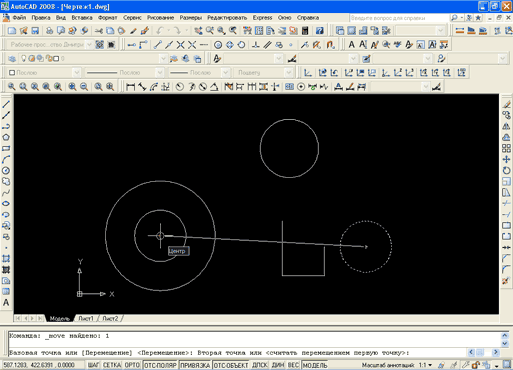
Task: Switch to the Лист1 layout tab
Action: (86, 319)
